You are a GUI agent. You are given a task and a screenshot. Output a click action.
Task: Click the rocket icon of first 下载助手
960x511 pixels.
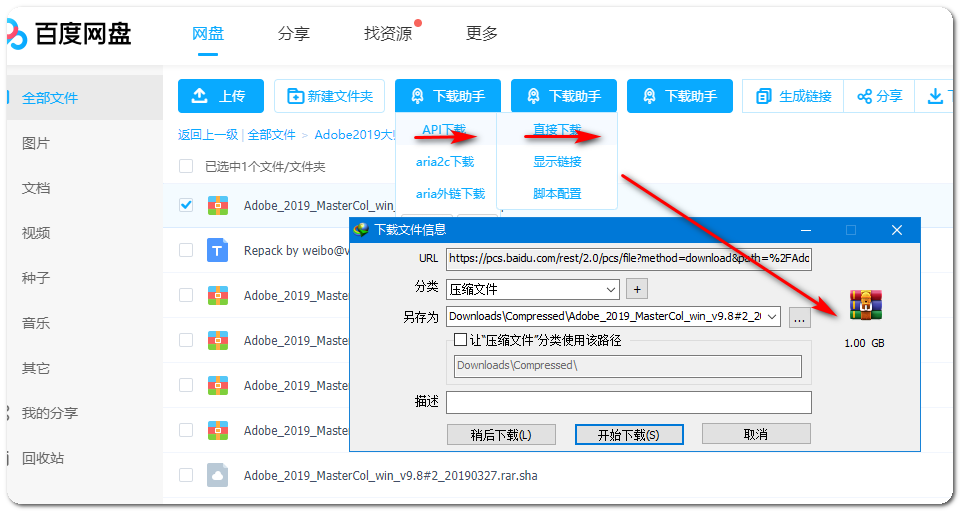pos(418,96)
